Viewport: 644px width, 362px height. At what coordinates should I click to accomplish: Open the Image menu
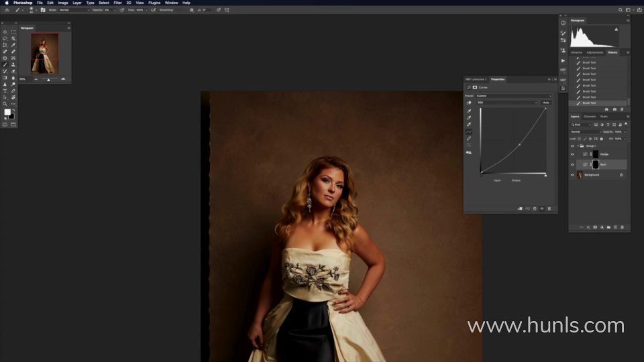[x=63, y=3]
